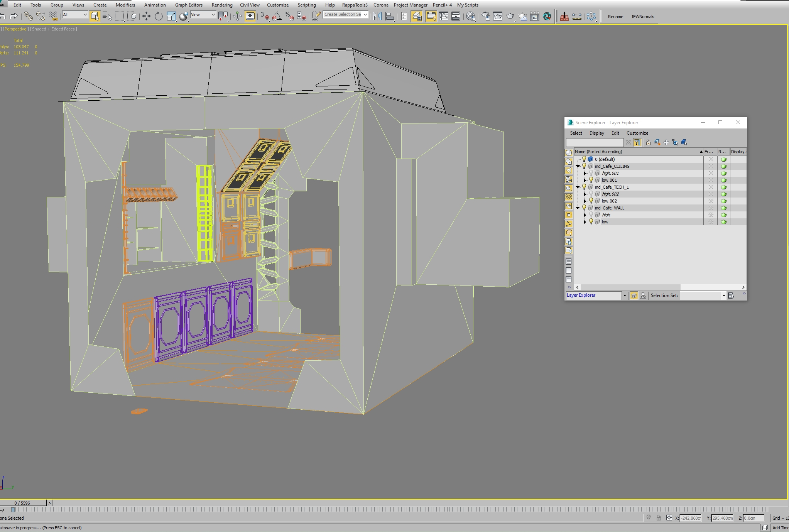The image size is (789, 532).
Task: Collapse the md_Cafe_WALL layer
Action: click(x=578, y=208)
